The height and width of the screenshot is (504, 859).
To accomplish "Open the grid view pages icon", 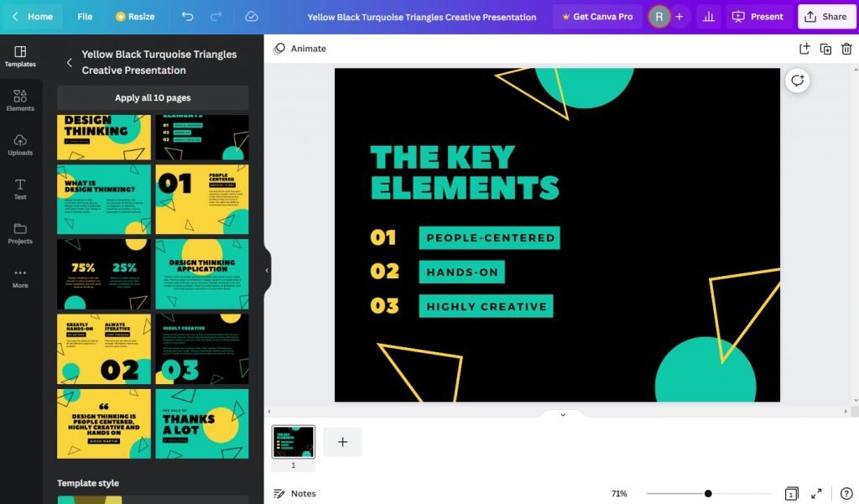I will coord(791,493).
